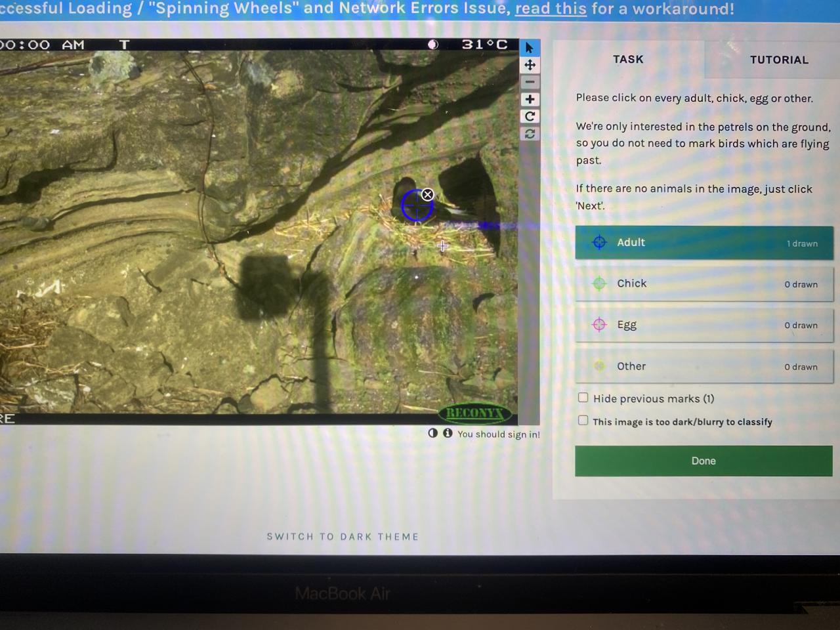840x630 pixels.
Task: Select the Adult marking tool
Action: 704,242
